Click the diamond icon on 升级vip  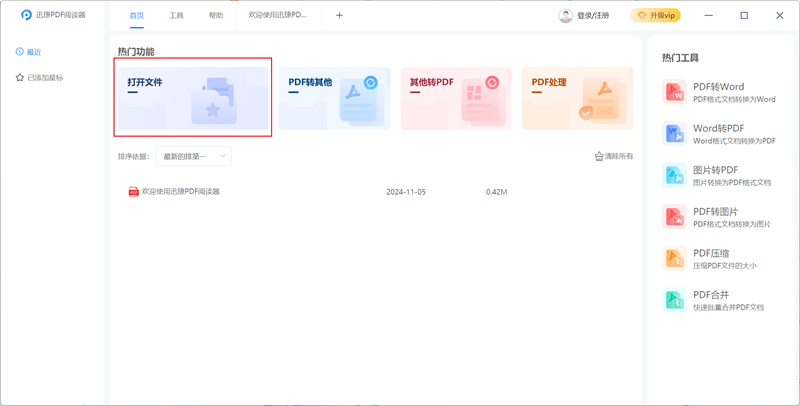point(642,16)
